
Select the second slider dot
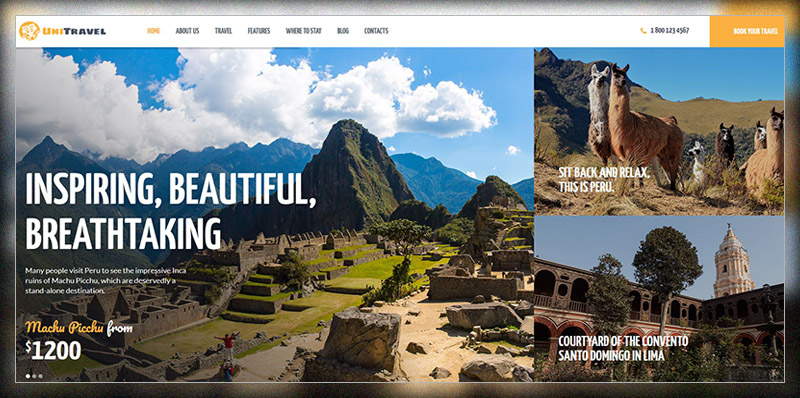[34, 376]
